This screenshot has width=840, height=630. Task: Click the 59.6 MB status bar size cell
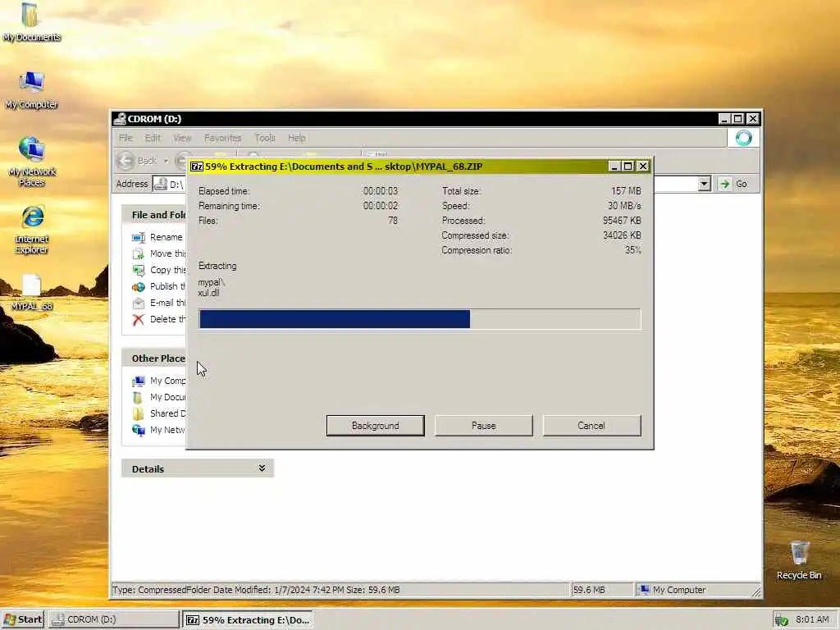tap(601, 590)
